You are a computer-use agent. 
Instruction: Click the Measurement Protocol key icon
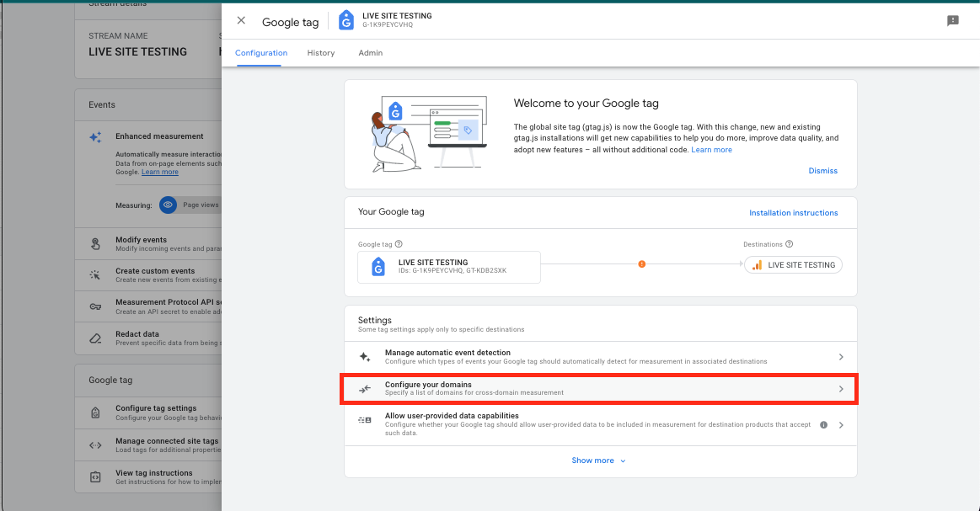tap(95, 306)
